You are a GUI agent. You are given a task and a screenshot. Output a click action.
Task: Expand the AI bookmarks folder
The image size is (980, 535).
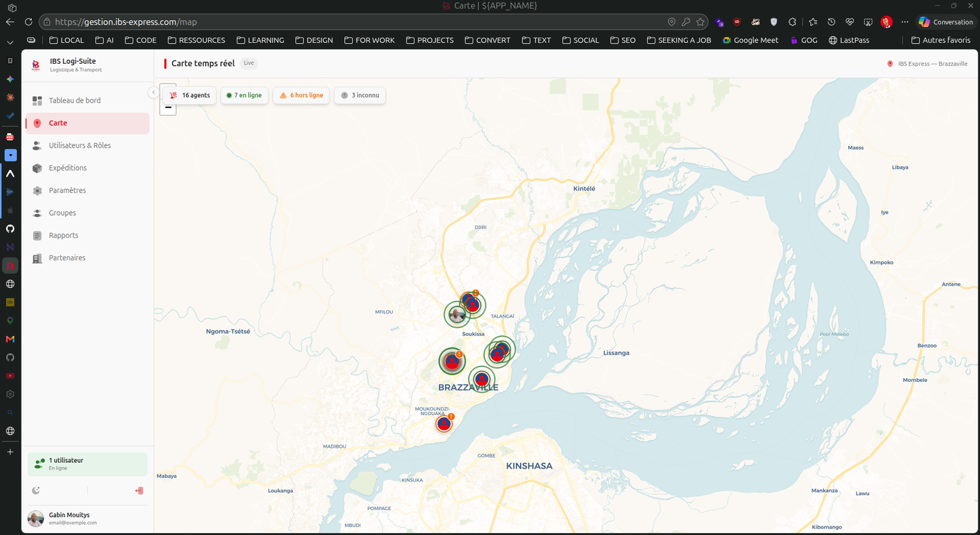[105, 40]
